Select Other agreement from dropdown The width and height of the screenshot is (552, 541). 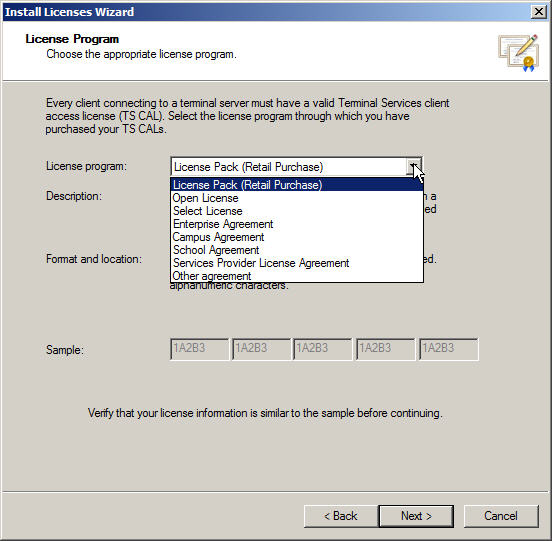click(x=297, y=276)
